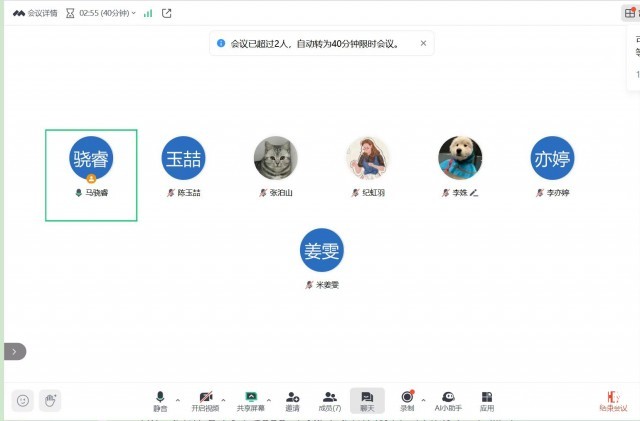This screenshot has width=640, height=421.
Task: Expand share options arrow beside 共享屏幕
Action: click(269, 397)
